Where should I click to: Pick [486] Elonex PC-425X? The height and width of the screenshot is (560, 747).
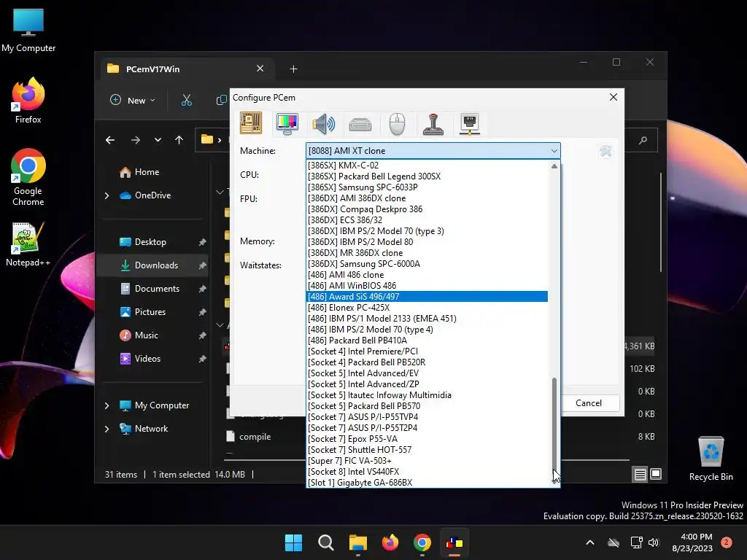(x=427, y=308)
